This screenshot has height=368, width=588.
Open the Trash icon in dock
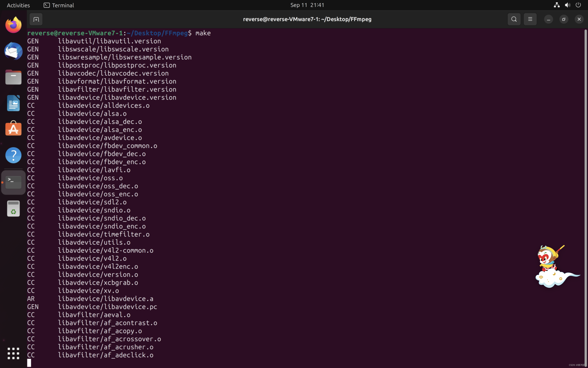(x=13, y=208)
